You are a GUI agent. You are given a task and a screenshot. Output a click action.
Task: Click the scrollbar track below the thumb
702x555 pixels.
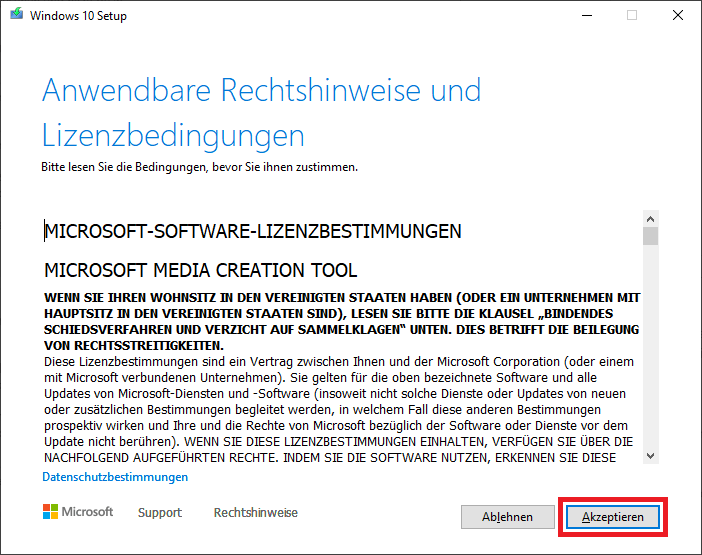(x=651, y=347)
